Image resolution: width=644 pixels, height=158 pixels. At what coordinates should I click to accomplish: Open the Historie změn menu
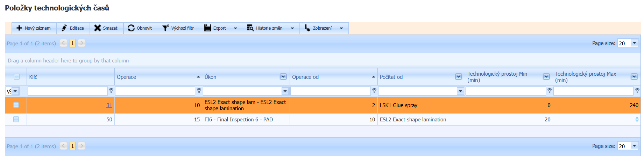pos(269,28)
